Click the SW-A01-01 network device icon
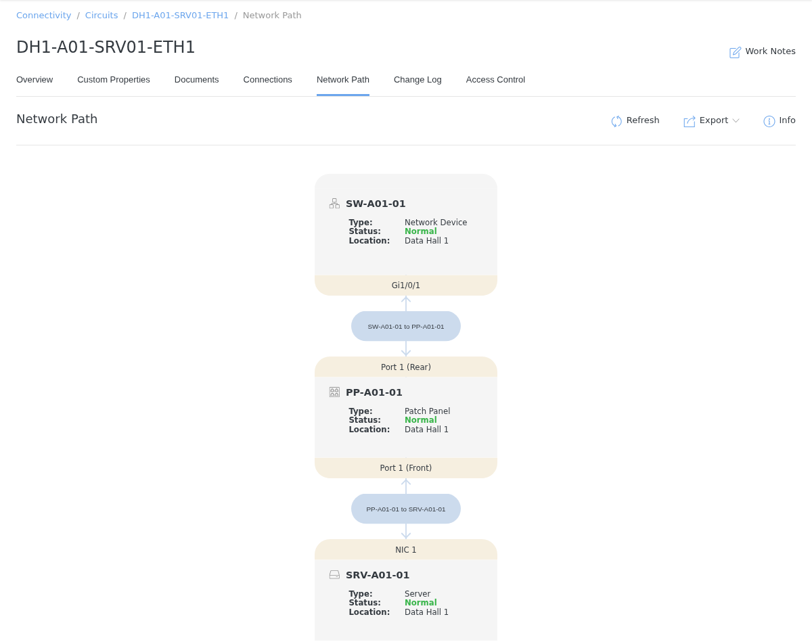812x644 pixels. point(334,203)
